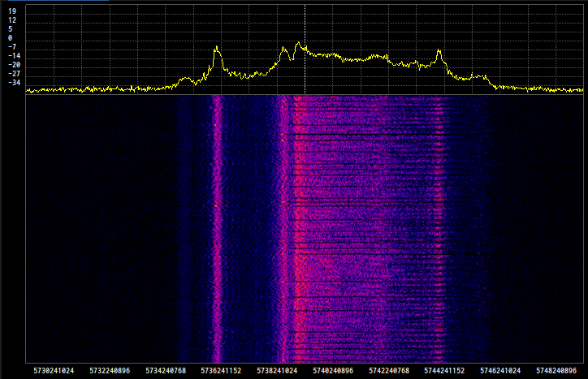Select the -14 dB scale label

click(15, 56)
